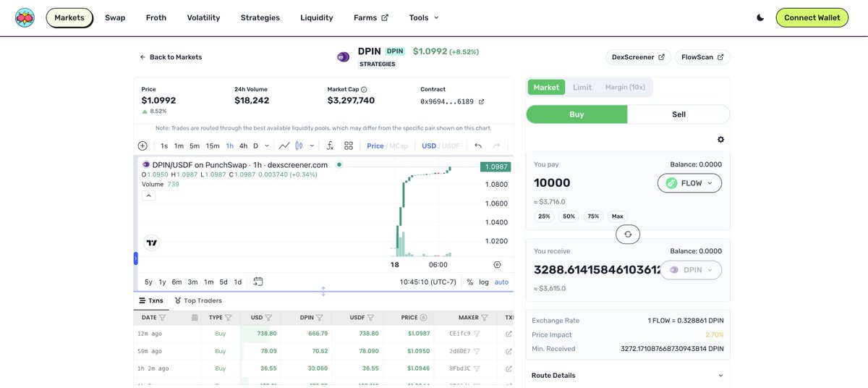
Task: Open DPIN token selector dropdown
Action: coord(689,270)
